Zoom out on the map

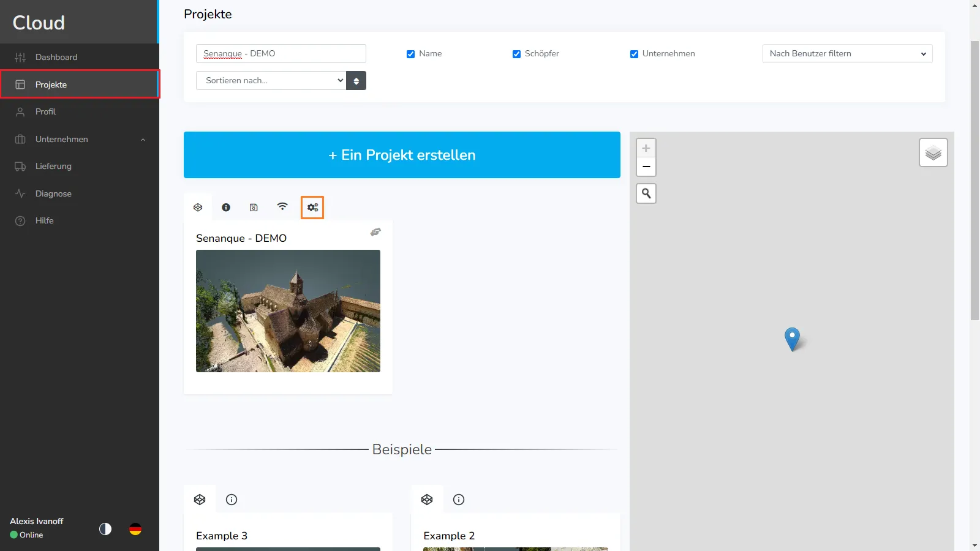click(x=646, y=167)
